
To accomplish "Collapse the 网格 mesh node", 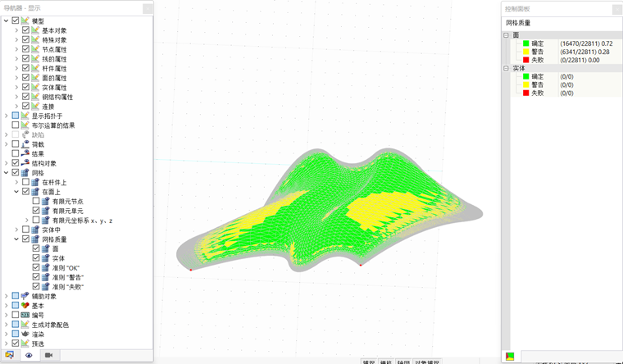I will (6, 172).
